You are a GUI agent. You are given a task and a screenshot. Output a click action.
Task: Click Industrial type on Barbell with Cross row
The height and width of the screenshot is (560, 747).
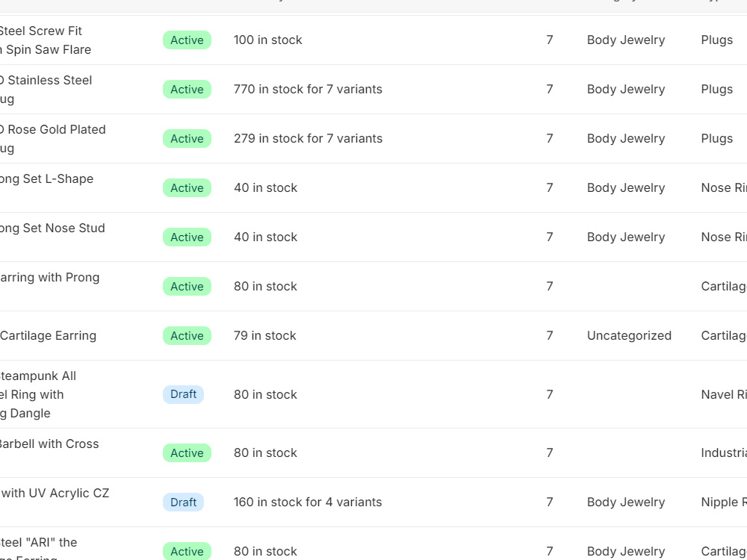pyautogui.click(x=724, y=453)
